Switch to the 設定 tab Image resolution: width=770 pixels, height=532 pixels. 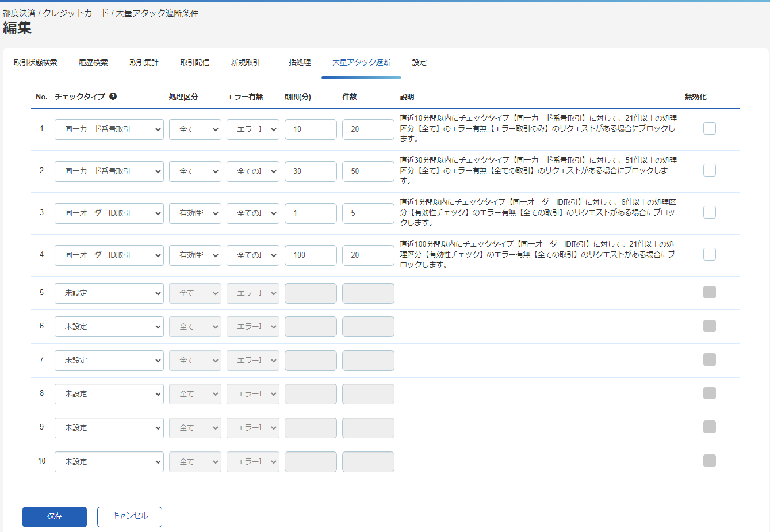419,63
